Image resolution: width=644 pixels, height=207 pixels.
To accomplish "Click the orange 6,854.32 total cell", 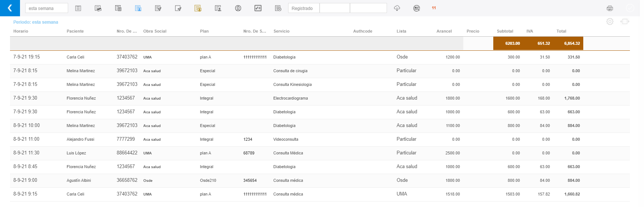I will point(572,43).
